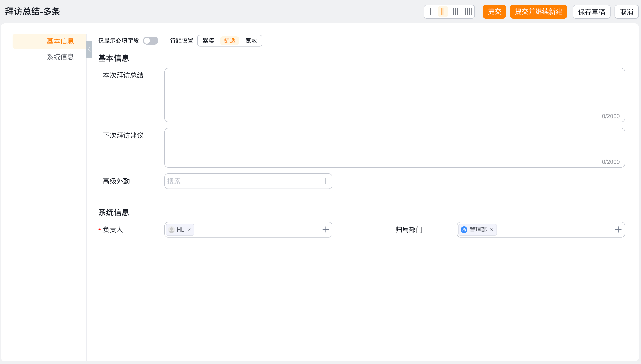Image resolution: width=641 pixels, height=364 pixels.
Task: Remove the 管理部 department tag
Action: [492, 230]
